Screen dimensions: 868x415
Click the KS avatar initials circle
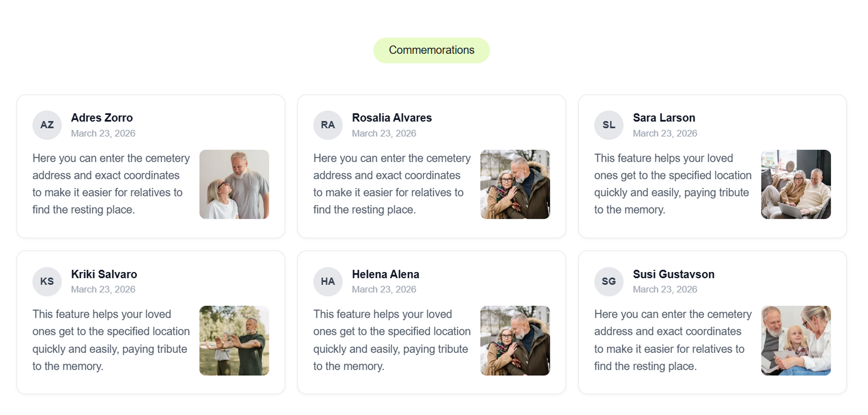click(x=47, y=281)
